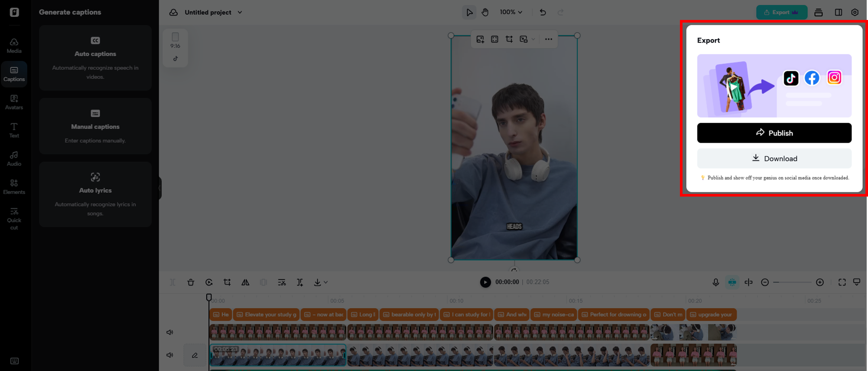Click the split-at-center align icon near zoom
The image size is (868, 371).
point(748,282)
